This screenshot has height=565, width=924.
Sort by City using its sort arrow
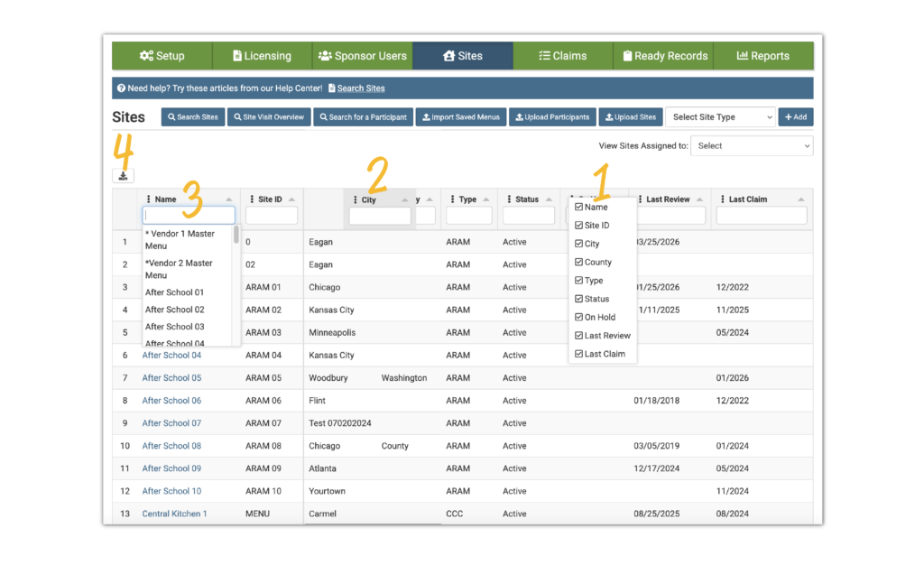pyautogui.click(x=405, y=199)
